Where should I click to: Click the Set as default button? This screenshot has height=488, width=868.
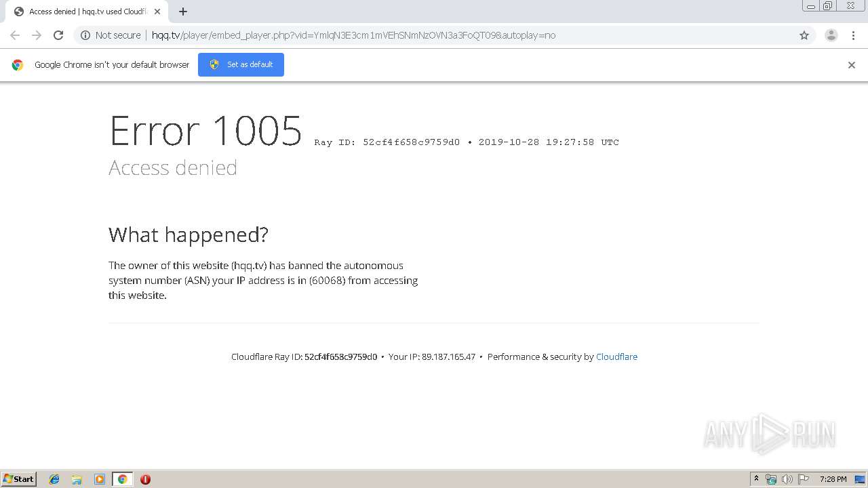[x=241, y=64]
